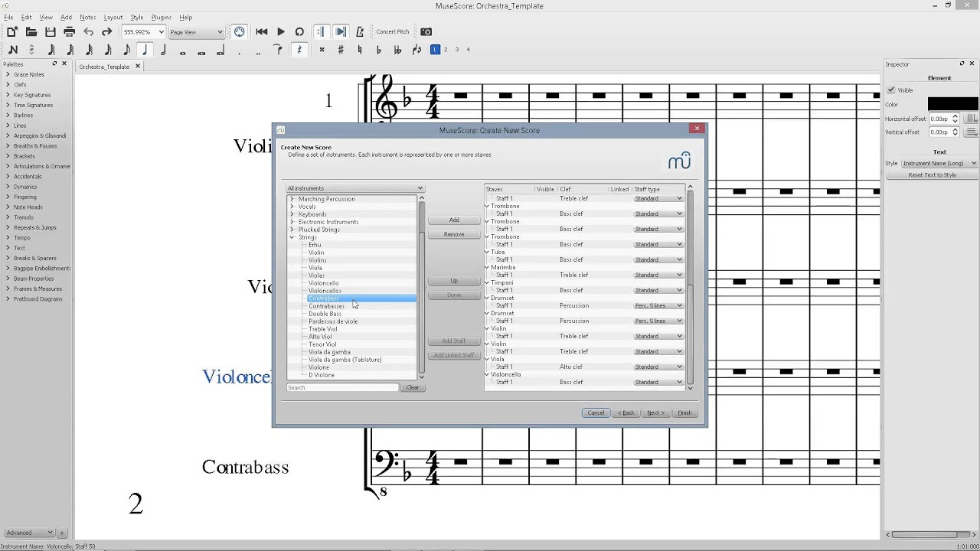Apply a tie to the note

pos(278,50)
